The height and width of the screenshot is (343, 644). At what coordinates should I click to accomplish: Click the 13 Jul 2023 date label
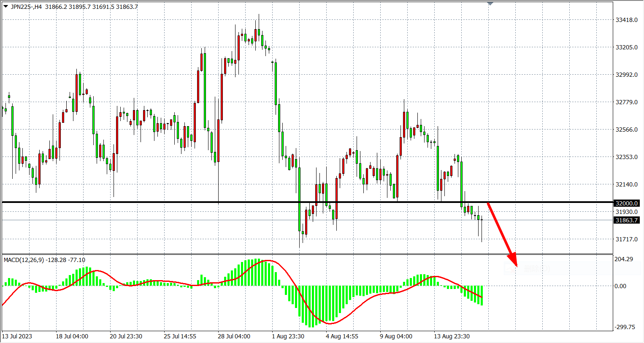pyautogui.click(x=17, y=336)
